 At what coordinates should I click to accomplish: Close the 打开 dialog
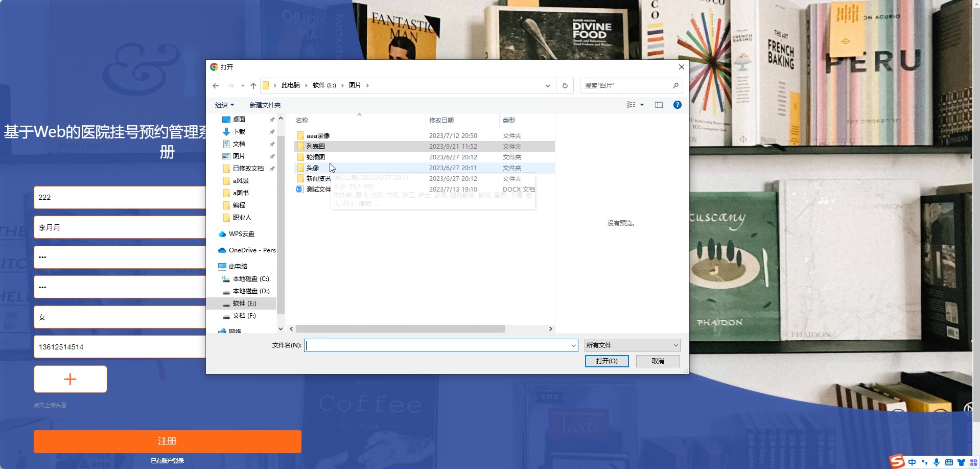coord(681,67)
